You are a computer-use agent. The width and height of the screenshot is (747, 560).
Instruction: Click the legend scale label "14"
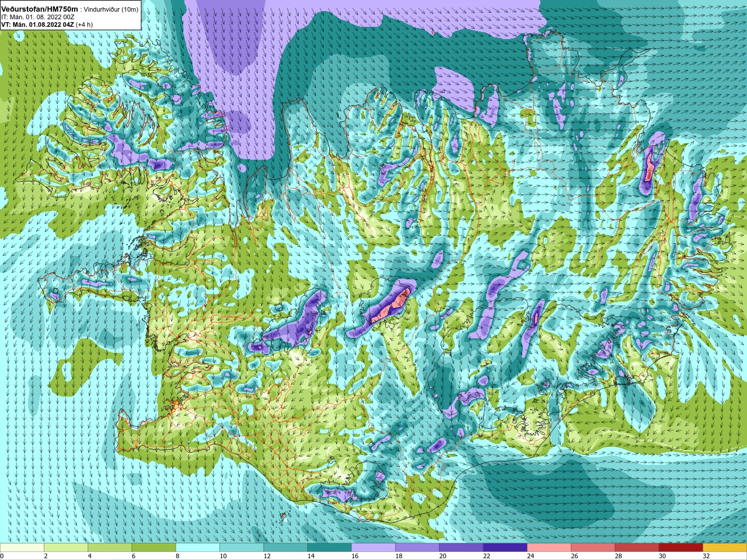(x=311, y=556)
